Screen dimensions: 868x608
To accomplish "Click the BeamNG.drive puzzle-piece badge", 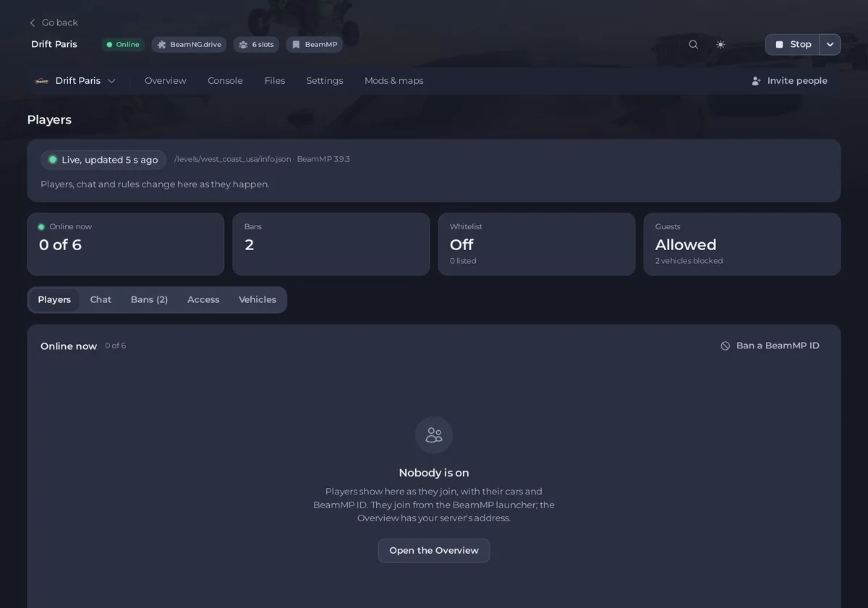I will click(x=189, y=45).
